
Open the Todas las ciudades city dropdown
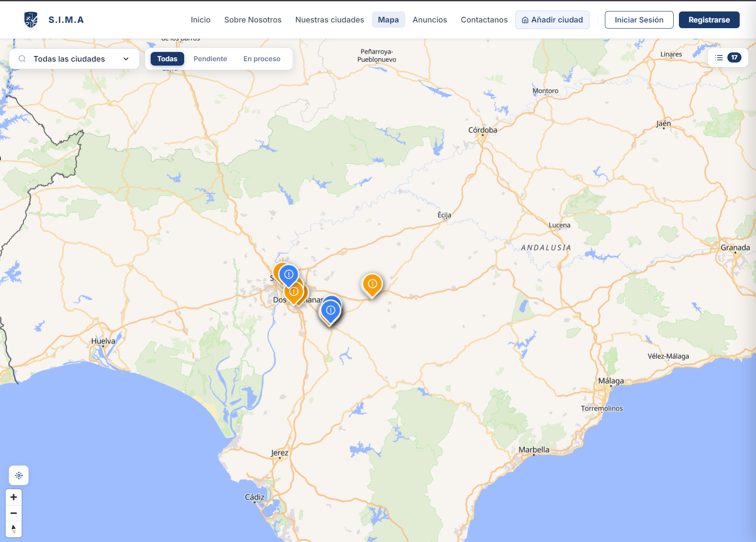[x=74, y=59]
